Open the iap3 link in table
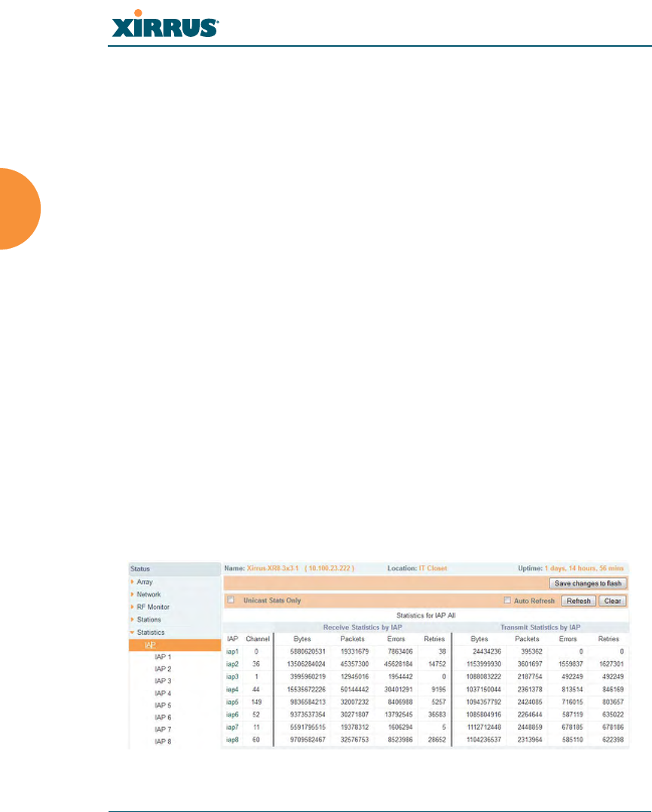652x812 pixels. [232, 676]
